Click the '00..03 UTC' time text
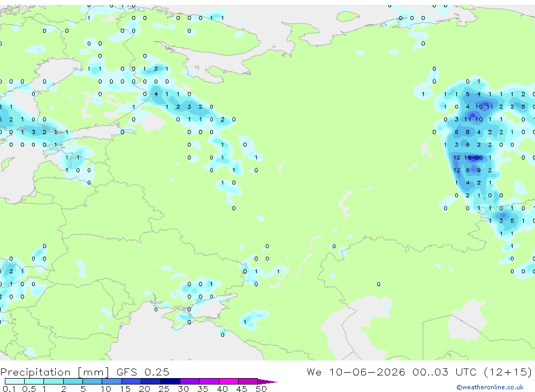 coord(444,372)
